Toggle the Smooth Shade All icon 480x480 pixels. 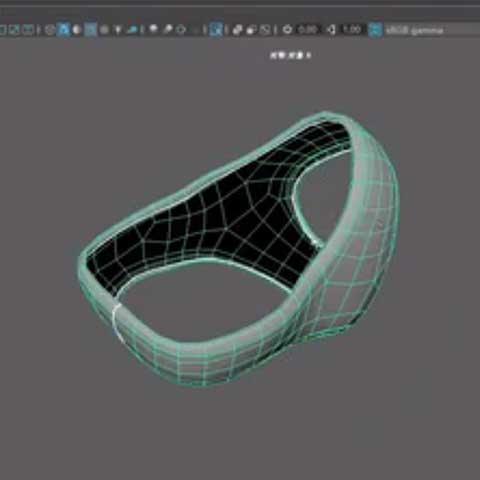click(x=63, y=30)
